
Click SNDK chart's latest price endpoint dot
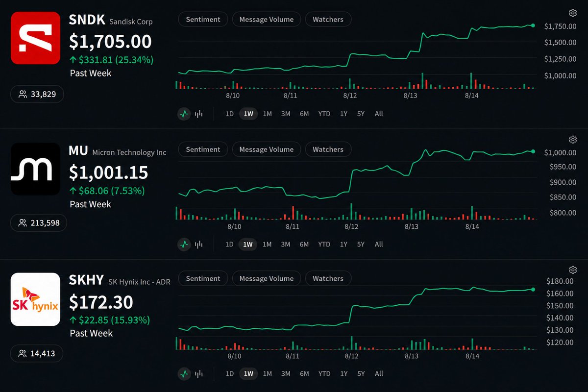533,25
